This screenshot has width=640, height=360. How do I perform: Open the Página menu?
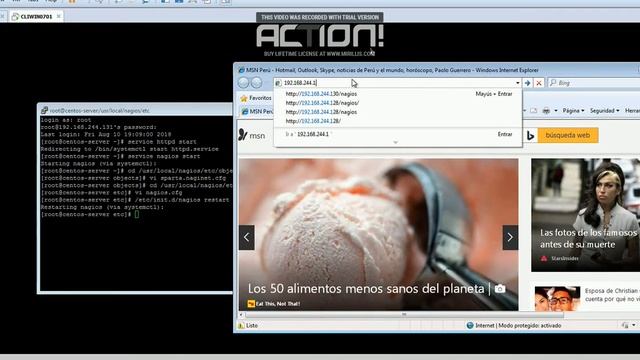(573, 111)
